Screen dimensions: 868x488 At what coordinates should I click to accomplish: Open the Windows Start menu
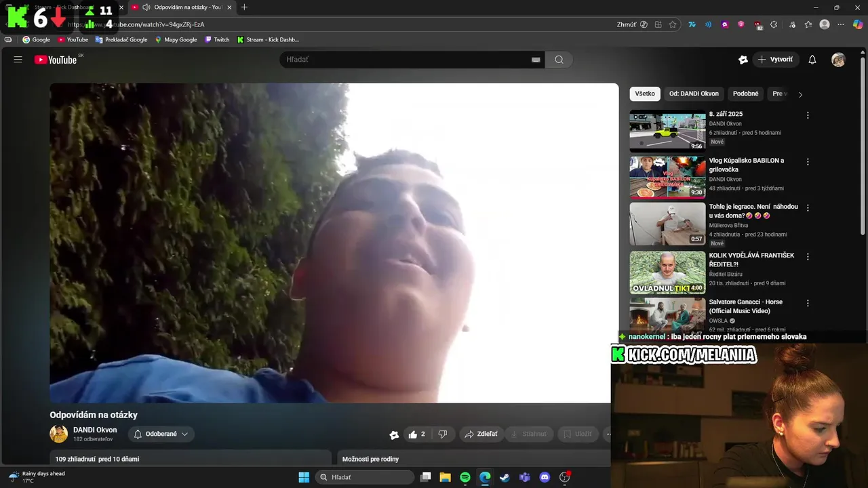click(304, 477)
